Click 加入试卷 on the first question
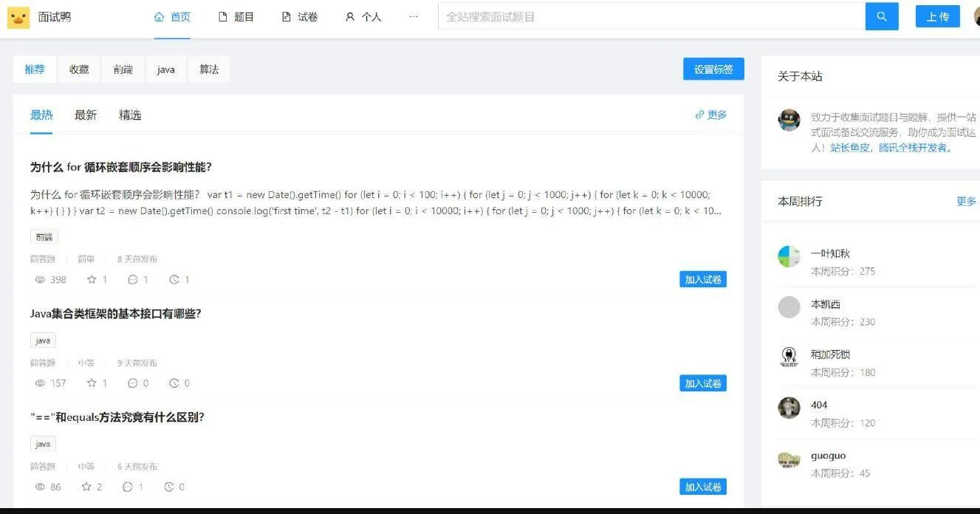The width and height of the screenshot is (980, 514). pos(702,279)
